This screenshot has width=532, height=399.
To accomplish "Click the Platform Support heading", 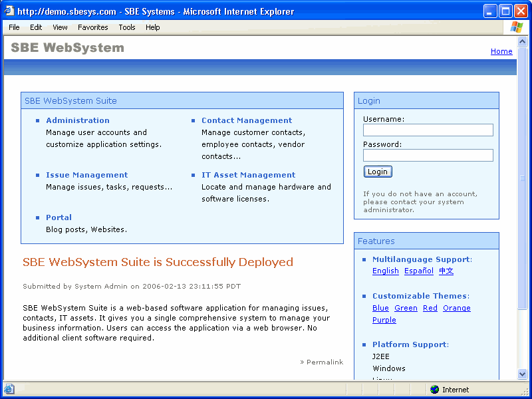I will pyautogui.click(x=410, y=344).
